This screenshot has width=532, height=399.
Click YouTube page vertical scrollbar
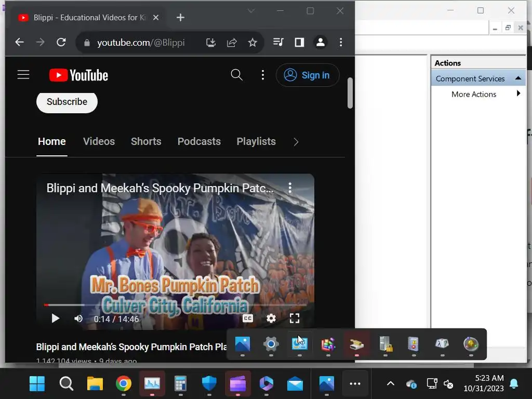pyautogui.click(x=350, y=94)
